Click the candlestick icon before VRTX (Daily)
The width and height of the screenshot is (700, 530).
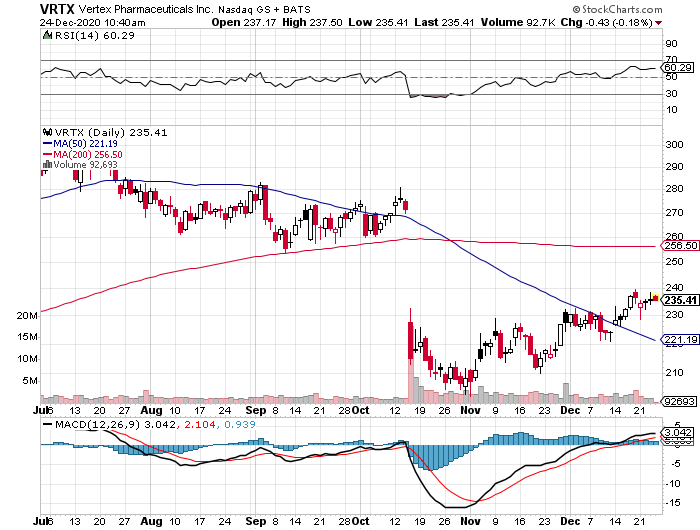point(47,132)
